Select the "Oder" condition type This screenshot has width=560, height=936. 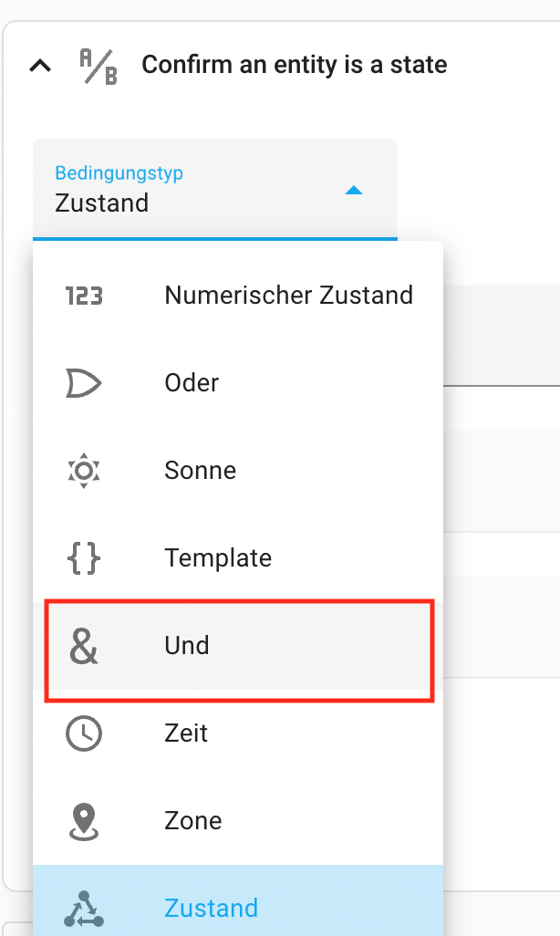(192, 383)
